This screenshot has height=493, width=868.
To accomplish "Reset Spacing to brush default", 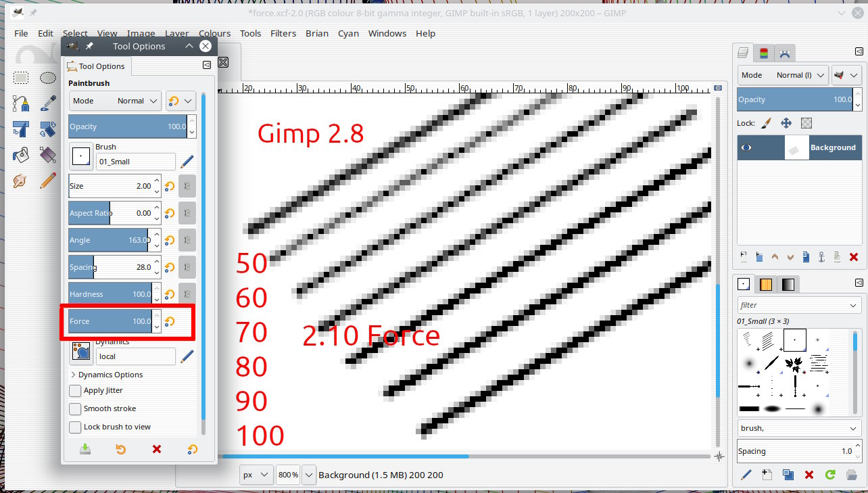I will pos(170,267).
